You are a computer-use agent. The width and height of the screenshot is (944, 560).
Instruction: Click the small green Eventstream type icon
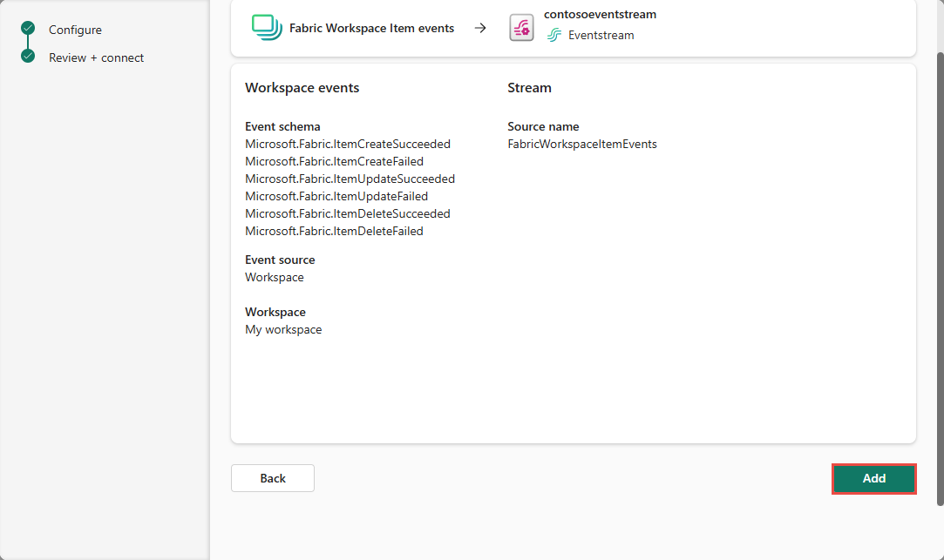(553, 36)
